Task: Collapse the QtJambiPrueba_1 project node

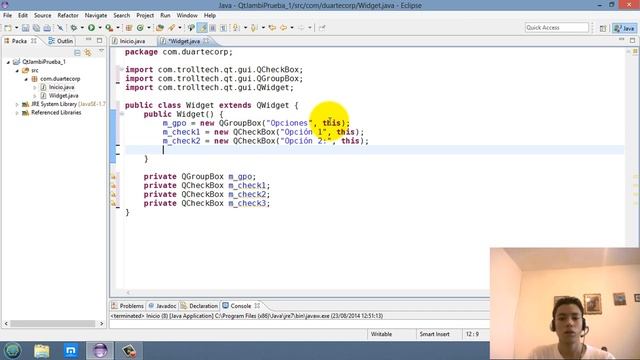Action: coord(8,62)
